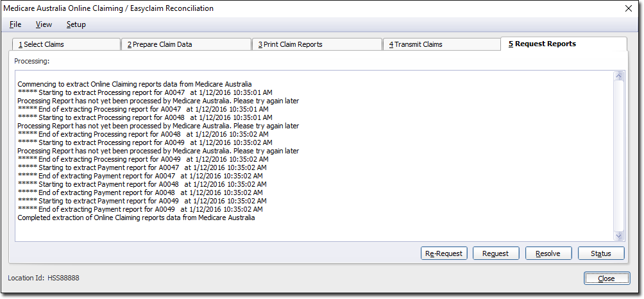Image resolution: width=644 pixels, height=299 pixels.
Task: Click the 'Commencing to extract' log line
Action: (x=134, y=84)
